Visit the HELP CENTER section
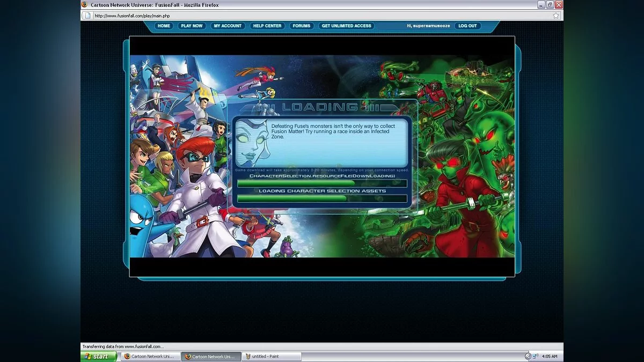 [267, 26]
